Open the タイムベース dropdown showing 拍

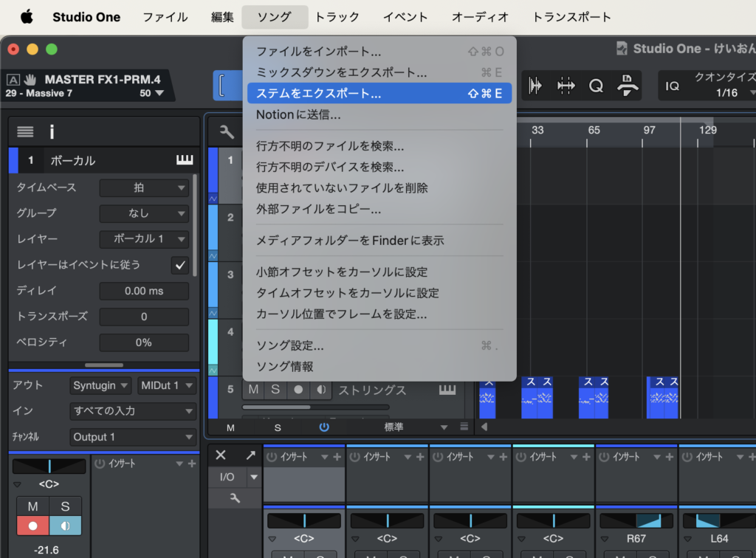pos(144,187)
